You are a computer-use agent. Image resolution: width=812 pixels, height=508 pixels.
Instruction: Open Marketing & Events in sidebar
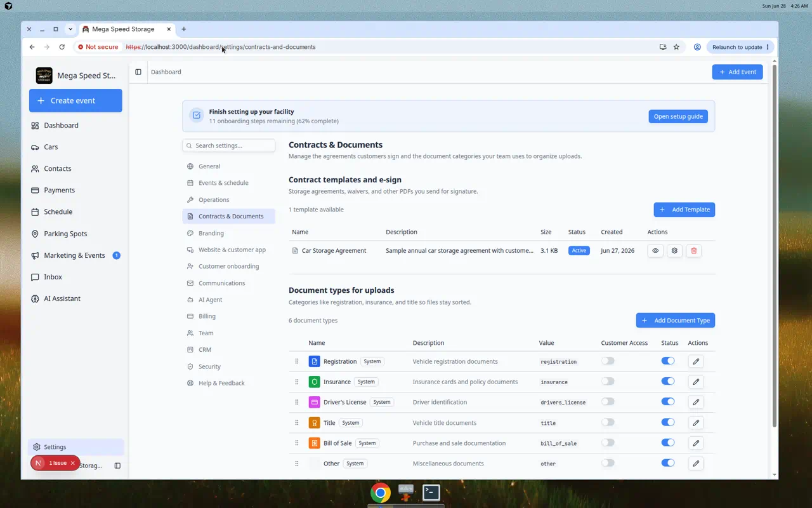[75, 255]
